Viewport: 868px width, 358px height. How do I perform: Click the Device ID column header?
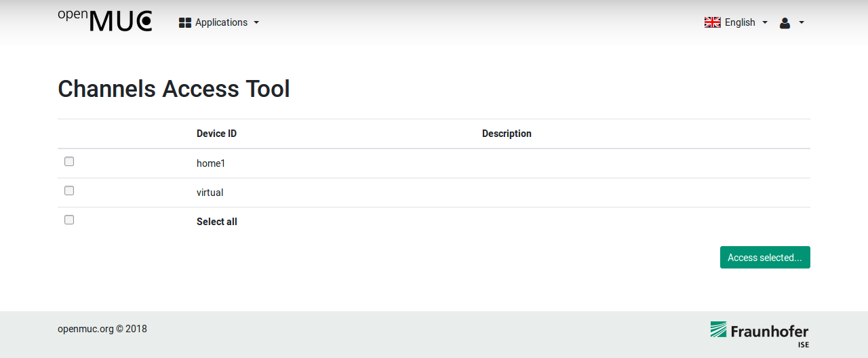216,134
